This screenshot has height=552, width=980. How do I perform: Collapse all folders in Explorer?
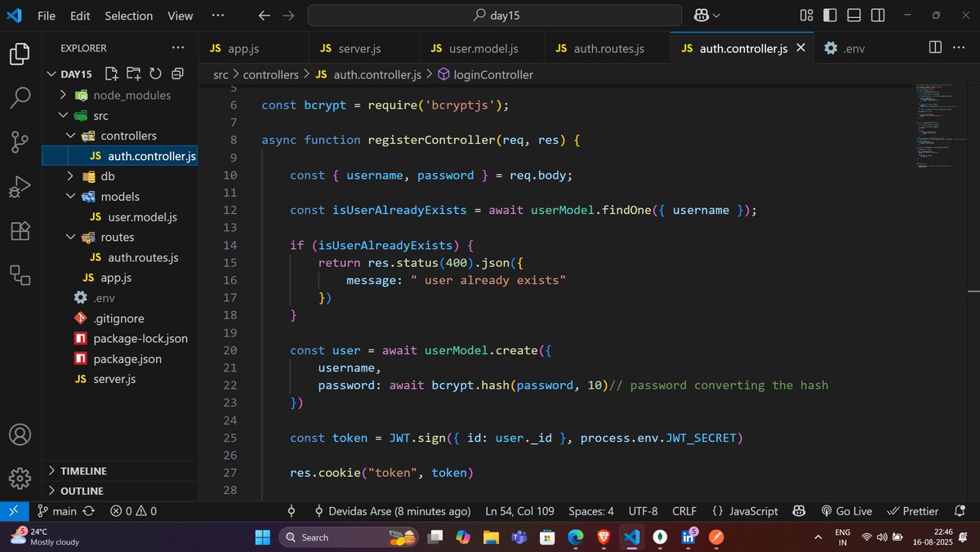[176, 73]
